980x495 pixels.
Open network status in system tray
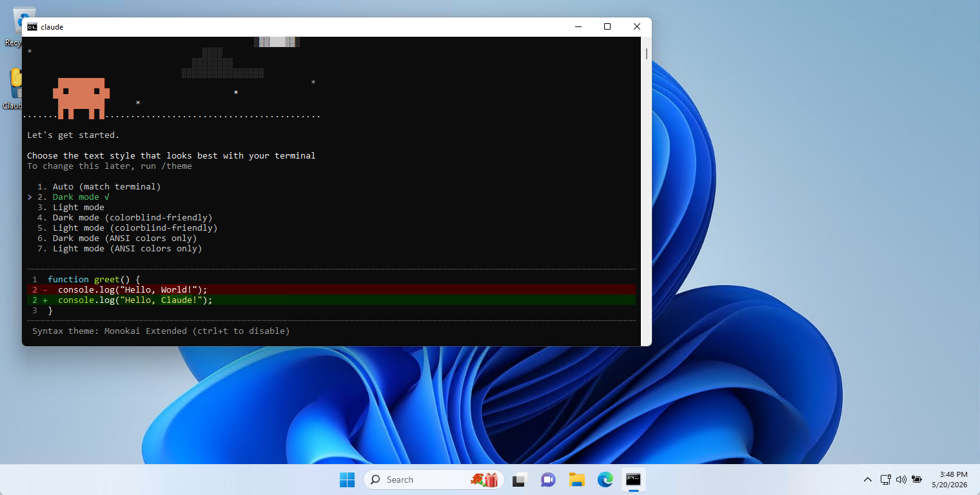coord(886,480)
